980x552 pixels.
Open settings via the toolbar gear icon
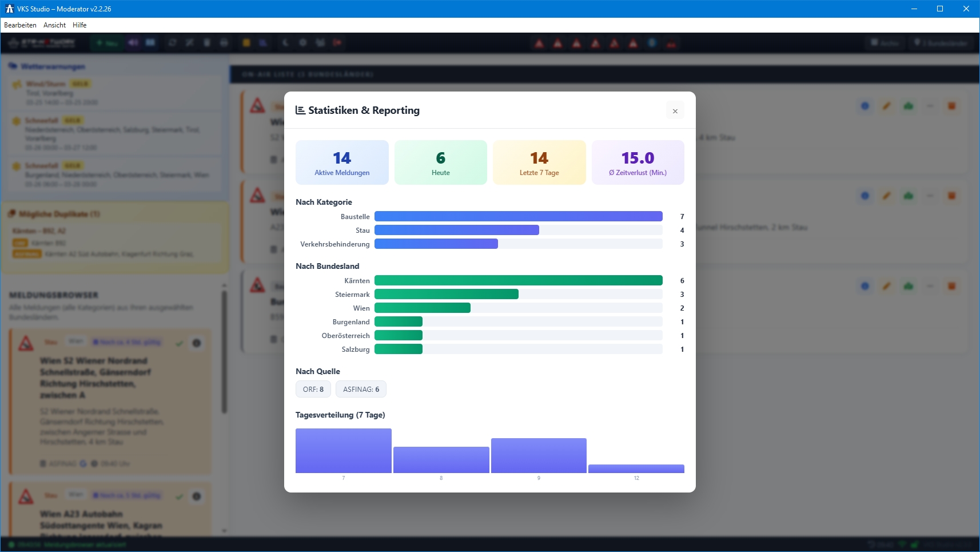[303, 43]
